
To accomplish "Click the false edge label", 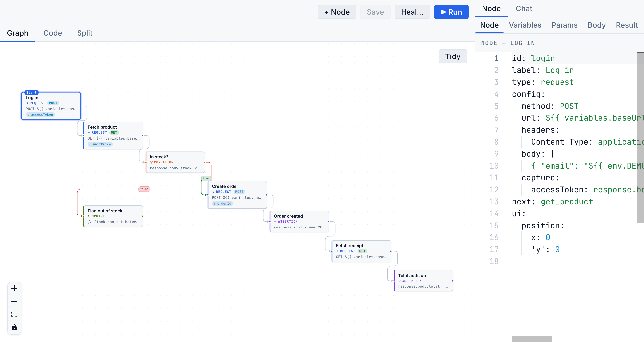I will coord(144,189).
